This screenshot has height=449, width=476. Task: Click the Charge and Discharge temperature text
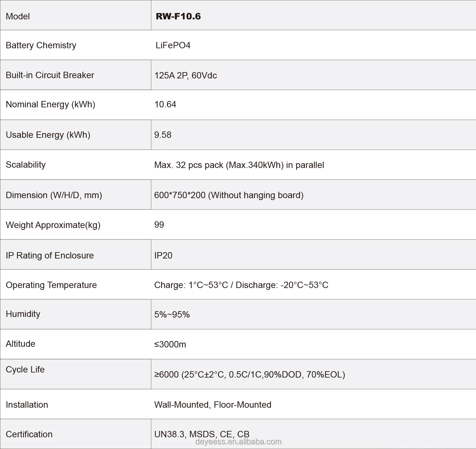(241, 285)
